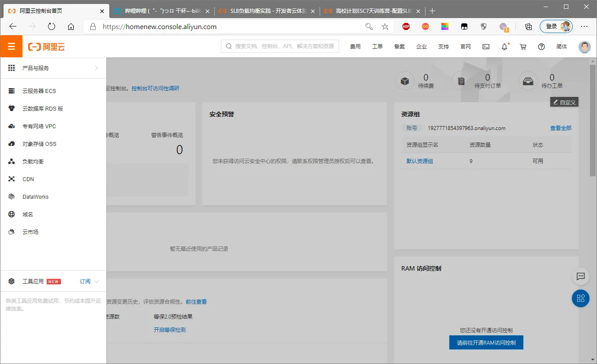The image size is (597, 364).
Task: Open the 专有网络 VPC cloud icon
Action: point(12,126)
